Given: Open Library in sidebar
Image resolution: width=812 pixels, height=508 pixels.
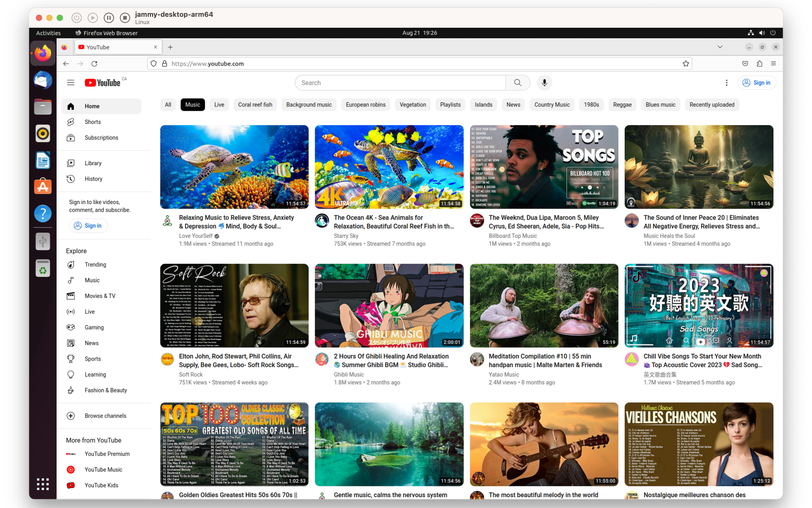Looking at the screenshot, I should pyautogui.click(x=101, y=163).
